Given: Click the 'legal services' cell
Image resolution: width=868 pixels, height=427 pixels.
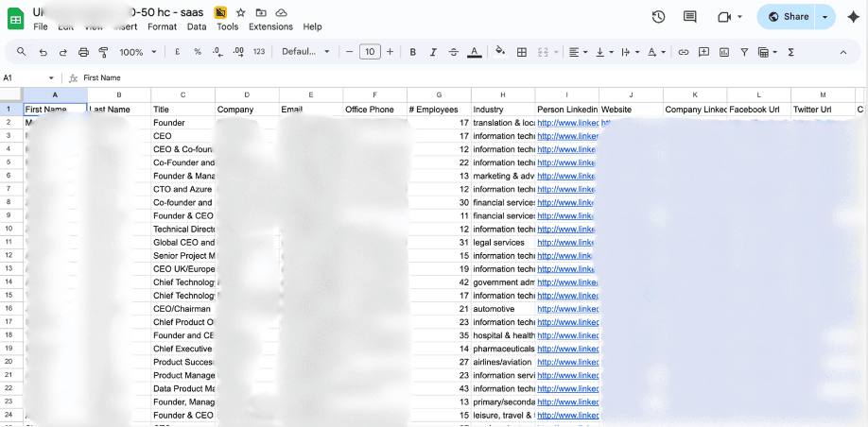Looking at the screenshot, I should [x=503, y=242].
